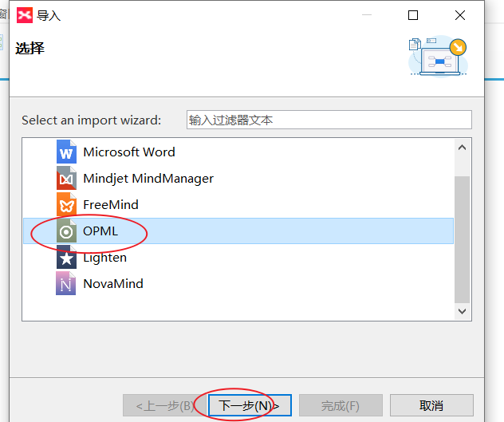This screenshot has height=422, width=504.
Task: Click the wizard list scrollbar thumb
Action: tap(463, 239)
